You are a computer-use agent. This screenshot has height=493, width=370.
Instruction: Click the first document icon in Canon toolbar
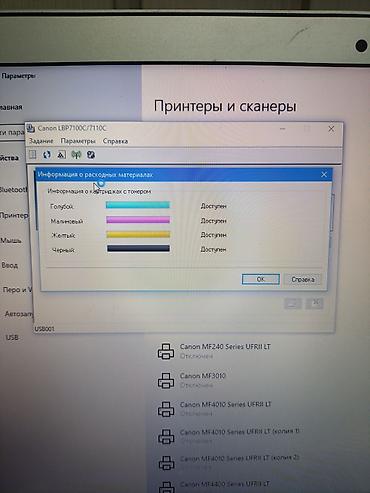pyautogui.click(x=32, y=155)
